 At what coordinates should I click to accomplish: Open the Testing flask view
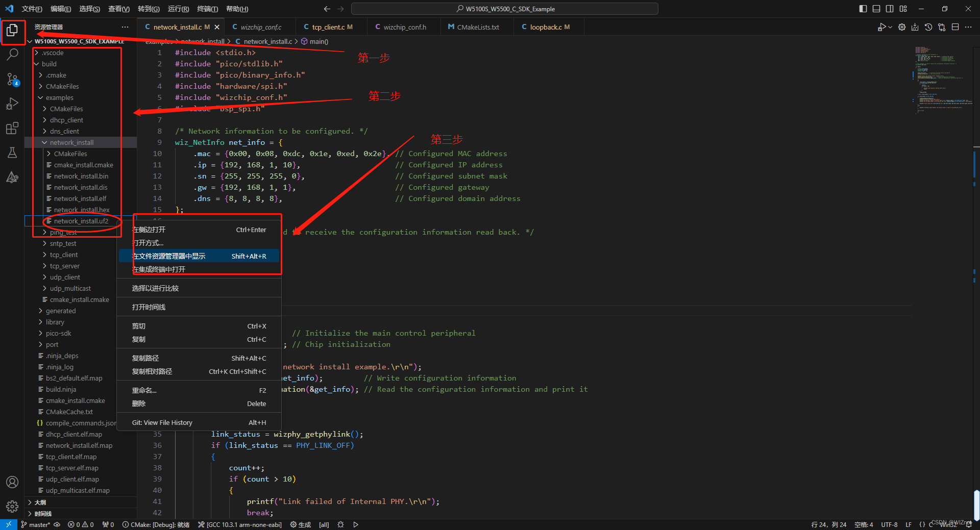coord(12,153)
